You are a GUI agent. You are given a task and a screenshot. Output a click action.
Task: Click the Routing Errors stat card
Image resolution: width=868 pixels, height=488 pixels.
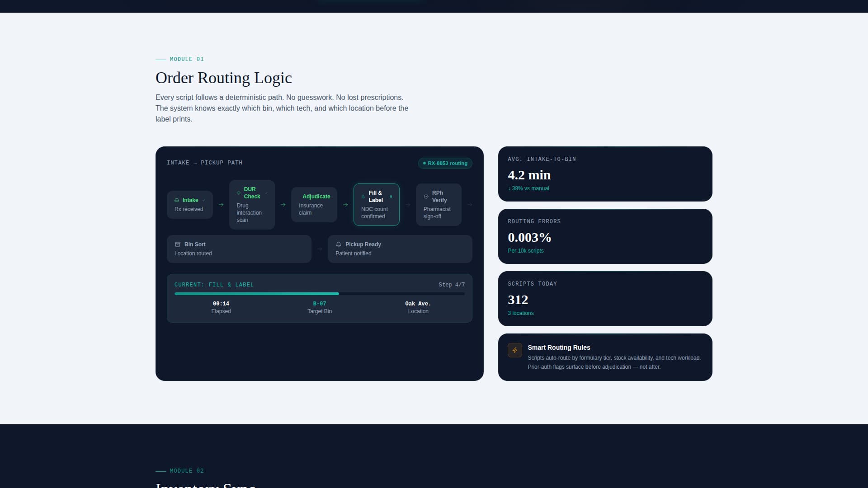pyautogui.click(x=605, y=236)
